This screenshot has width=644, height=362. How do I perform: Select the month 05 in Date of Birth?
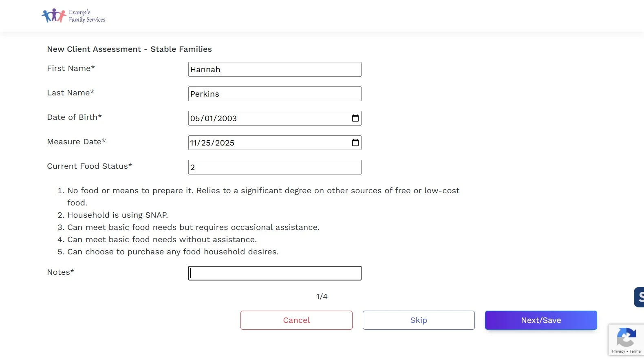195,118
